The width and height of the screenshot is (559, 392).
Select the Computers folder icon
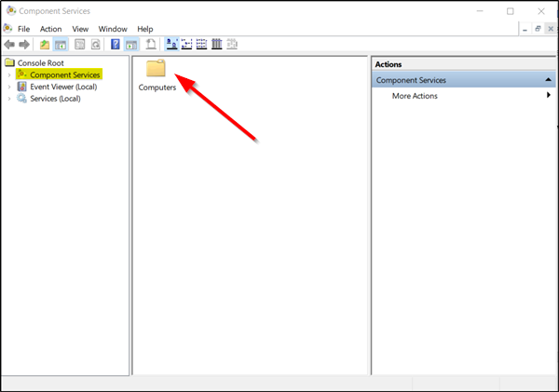(156, 68)
